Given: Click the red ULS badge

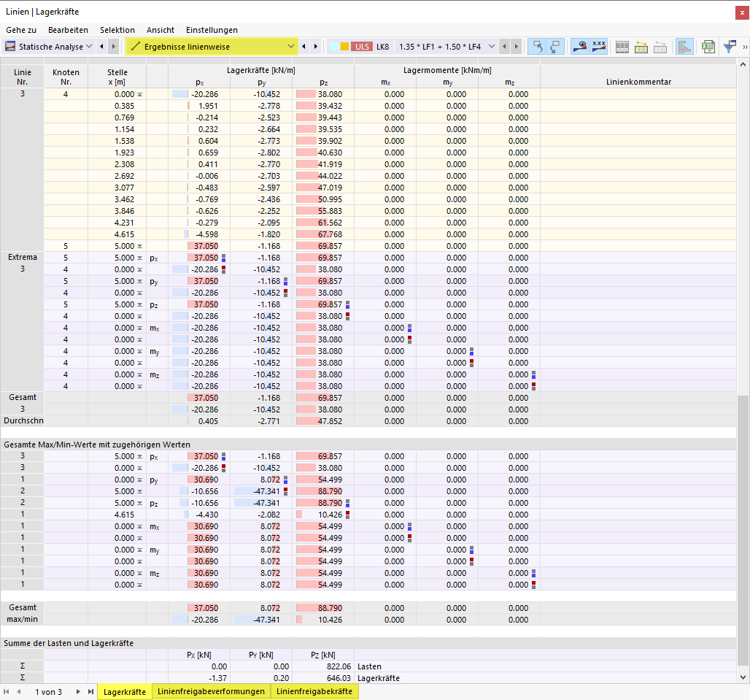Looking at the screenshot, I should [x=362, y=47].
